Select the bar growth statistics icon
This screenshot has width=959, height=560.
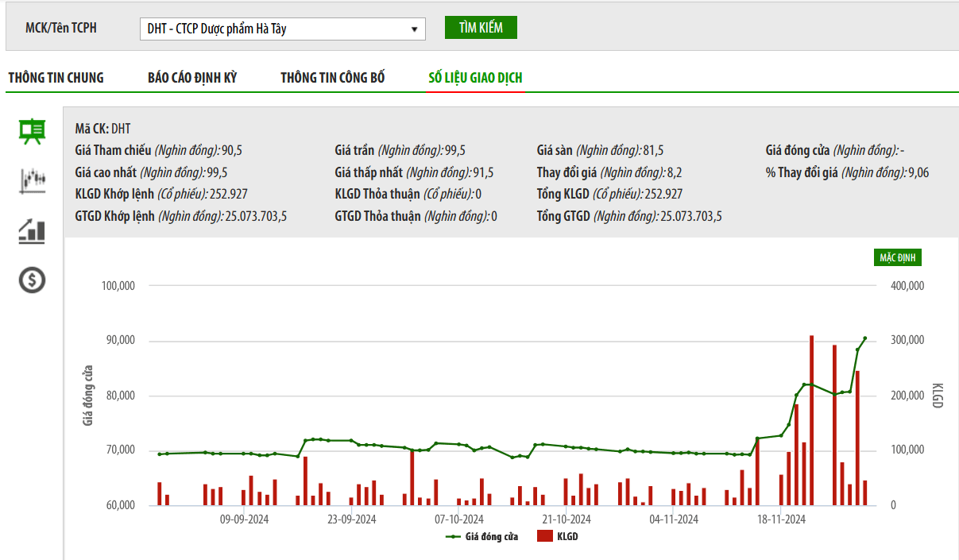click(33, 230)
